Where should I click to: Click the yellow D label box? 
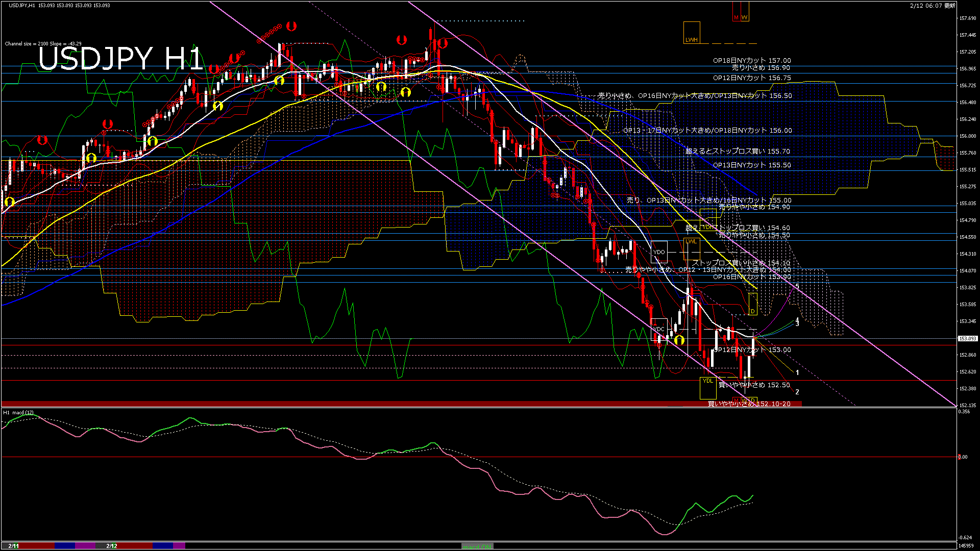pyautogui.click(x=753, y=304)
